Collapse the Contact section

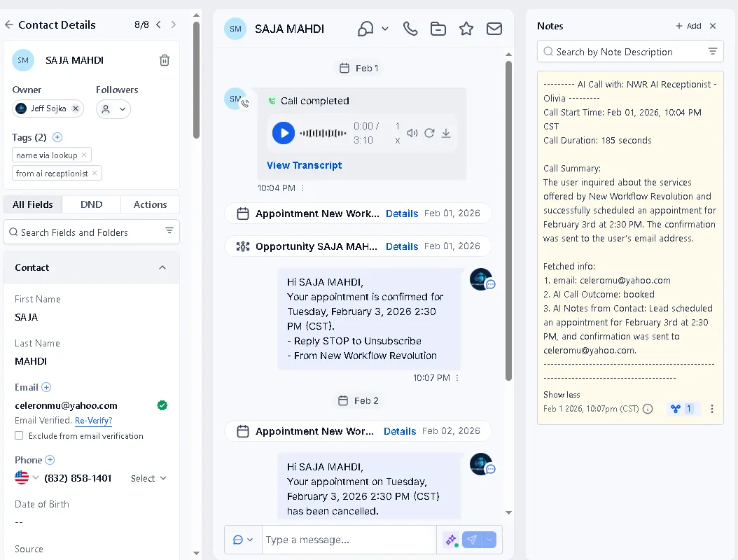click(x=162, y=267)
